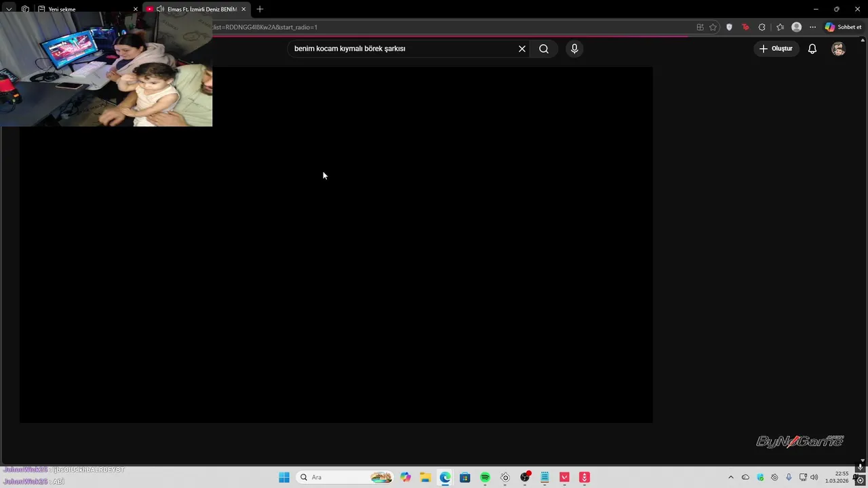This screenshot has height=488, width=868.
Task: Open the add-to-collections icon in the address bar
Action: [x=700, y=27]
